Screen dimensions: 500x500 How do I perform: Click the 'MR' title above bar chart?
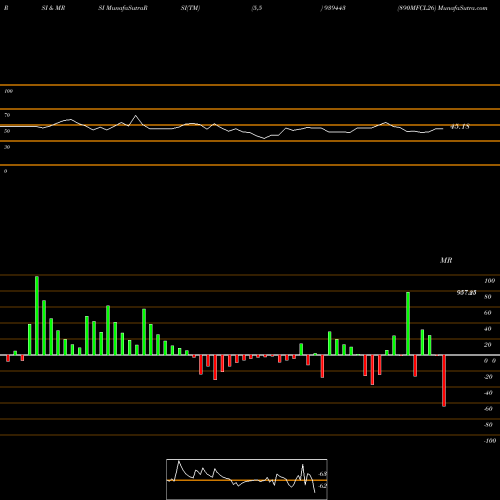click(446, 260)
